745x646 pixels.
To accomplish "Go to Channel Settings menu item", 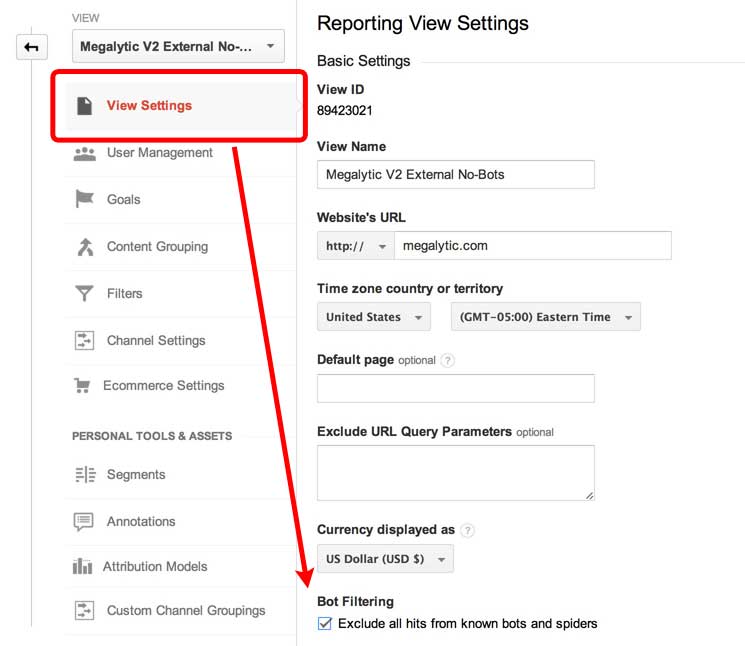I will [156, 340].
